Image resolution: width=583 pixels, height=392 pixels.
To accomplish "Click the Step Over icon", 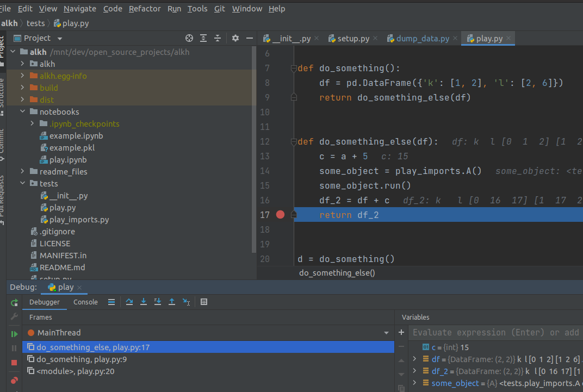I will coord(129,302).
